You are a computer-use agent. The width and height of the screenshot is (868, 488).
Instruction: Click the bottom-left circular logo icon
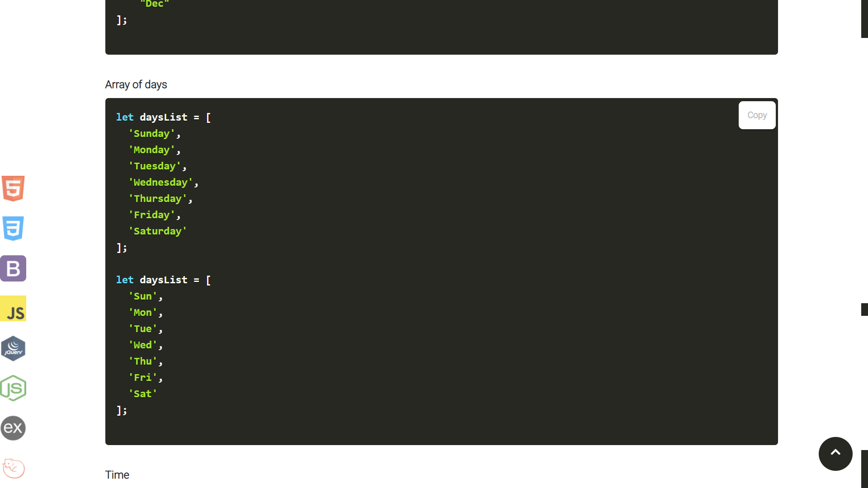(13, 468)
